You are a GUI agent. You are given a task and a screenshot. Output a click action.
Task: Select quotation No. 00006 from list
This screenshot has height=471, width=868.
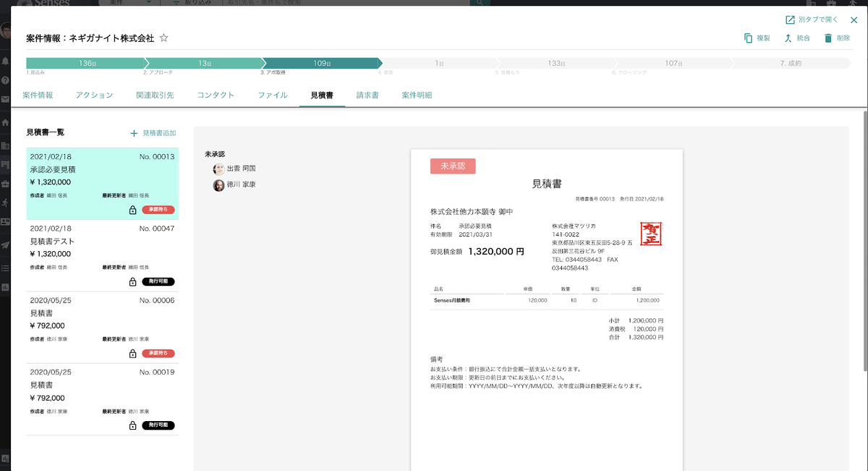pyautogui.click(x=102, y=326)
